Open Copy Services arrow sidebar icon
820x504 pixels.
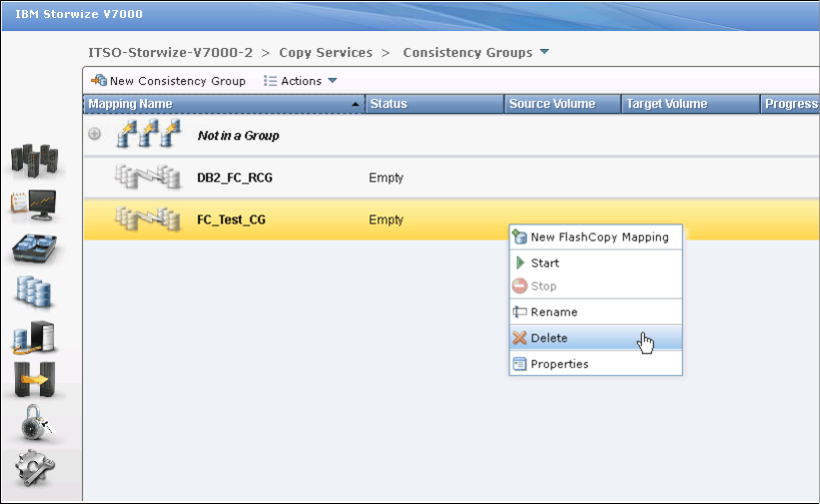(32, 380)
